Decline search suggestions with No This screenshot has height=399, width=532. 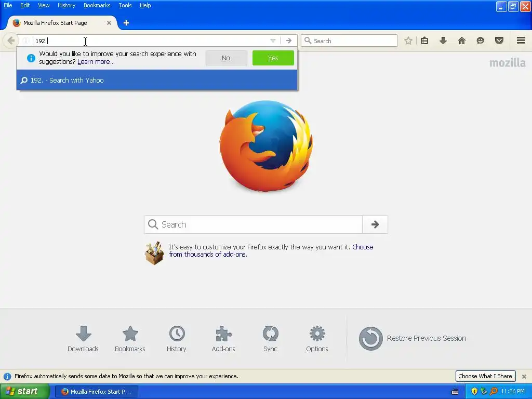226,58
